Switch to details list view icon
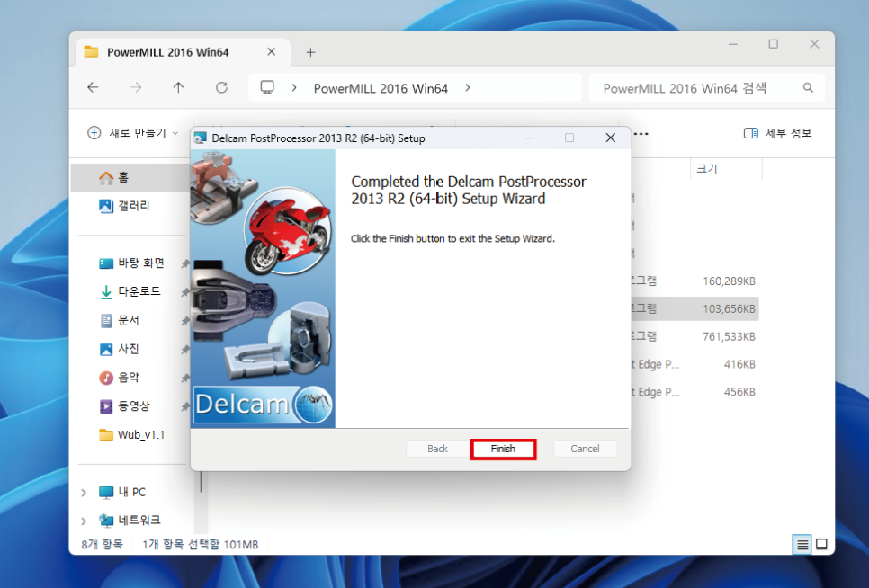Image resolution: width=869 pixels, height=588 pixels. 802,544
